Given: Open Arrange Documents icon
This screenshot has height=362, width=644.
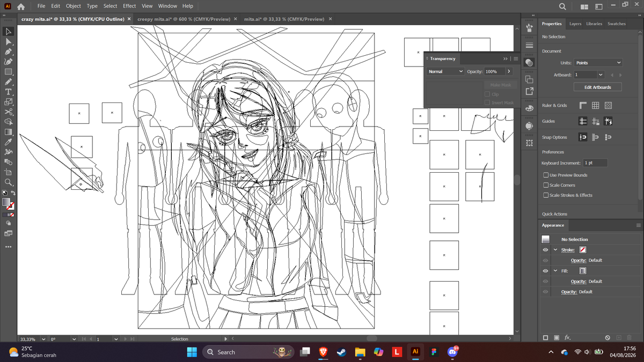Looking at the screenshot, I should [x=584, y=6].
